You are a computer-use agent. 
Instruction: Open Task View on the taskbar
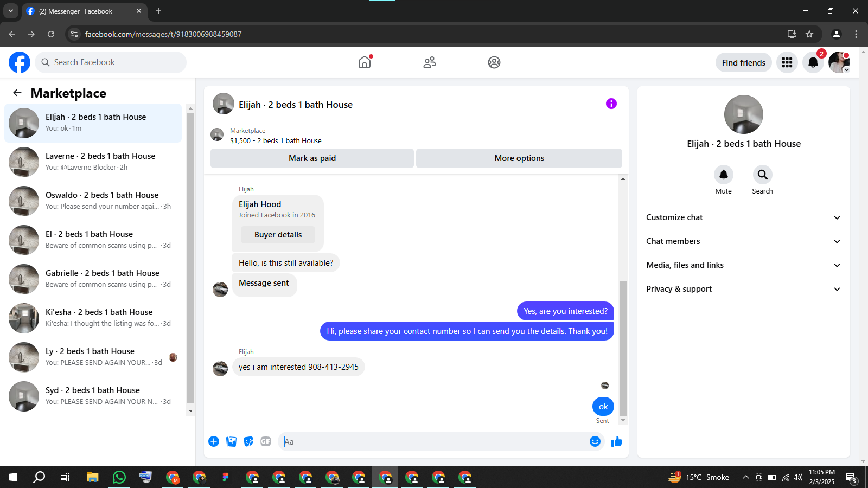pyautogui.click(x=65, y=477)
